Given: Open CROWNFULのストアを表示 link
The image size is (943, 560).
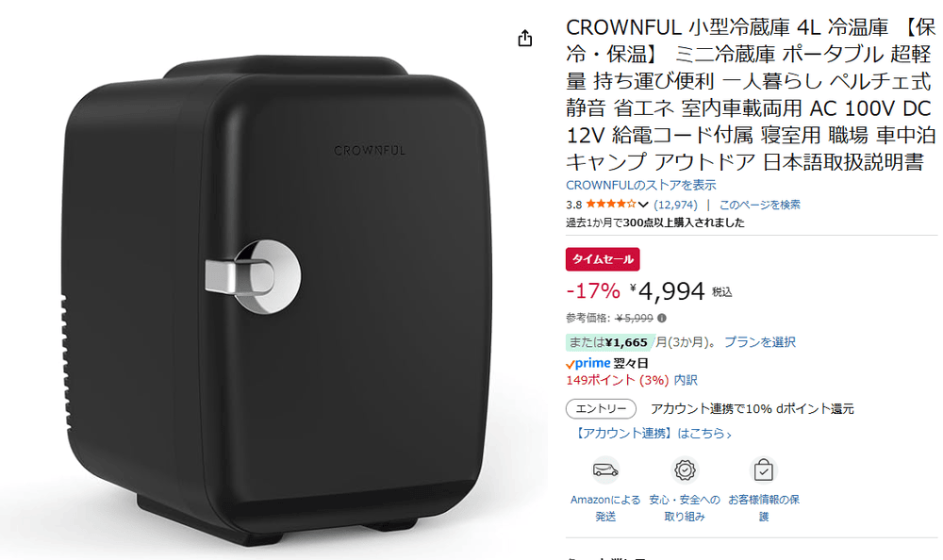Looking at the screenshot, I should coord(641,186).
